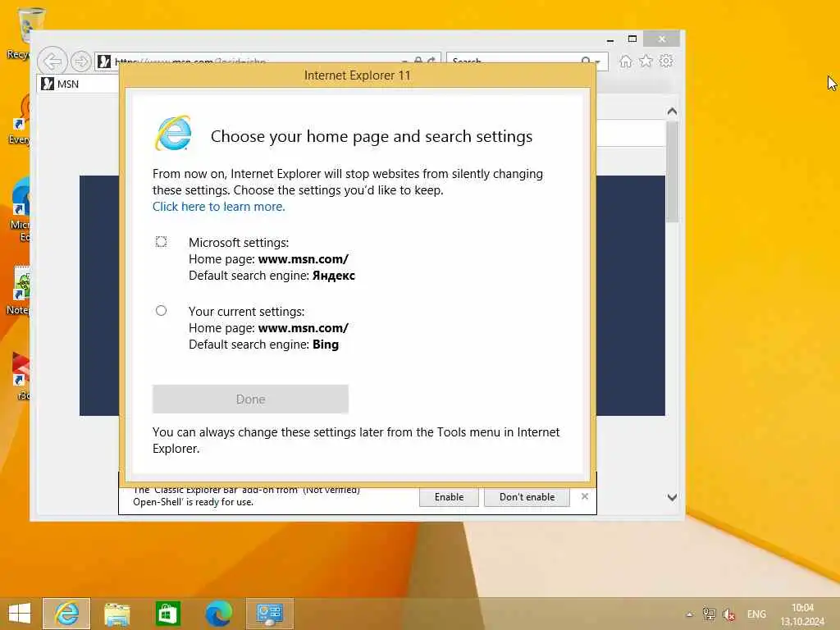Expand the search provider dropdown arrow
This screenshot has width=840, height=630.
click(x=598, y=62)
